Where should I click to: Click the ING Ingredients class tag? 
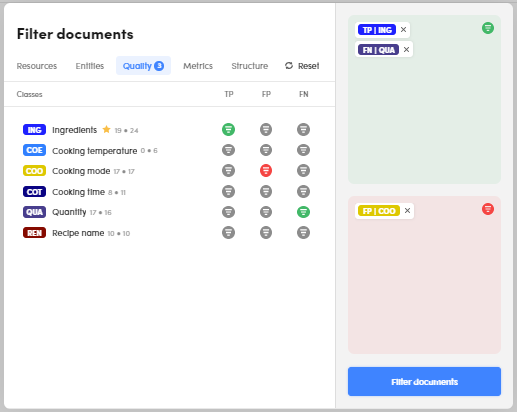click(x=34, y=130)
